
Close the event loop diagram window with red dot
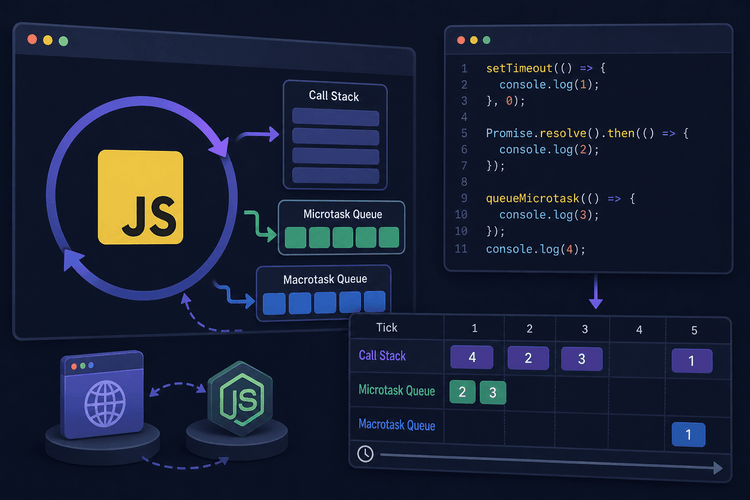pyautogui.click(x=32, y=39)
